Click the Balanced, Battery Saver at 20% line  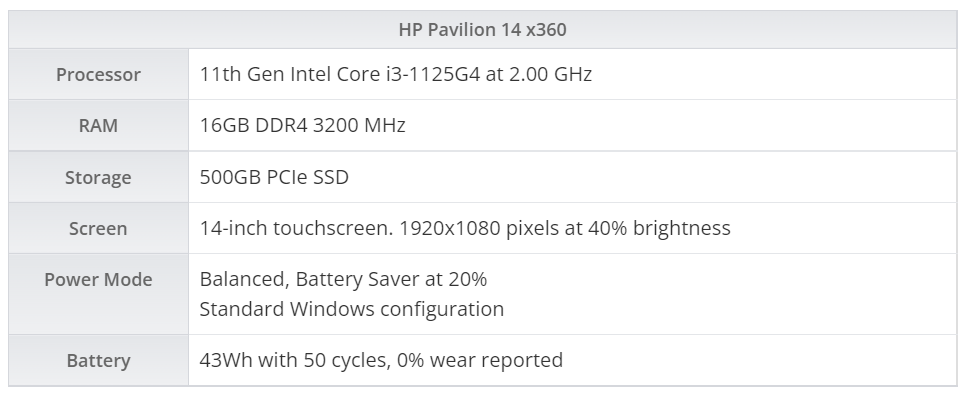click(x=343, y=279)
